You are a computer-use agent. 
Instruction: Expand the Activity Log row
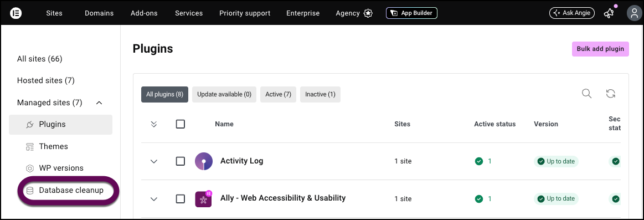click(x=154, y=161)
